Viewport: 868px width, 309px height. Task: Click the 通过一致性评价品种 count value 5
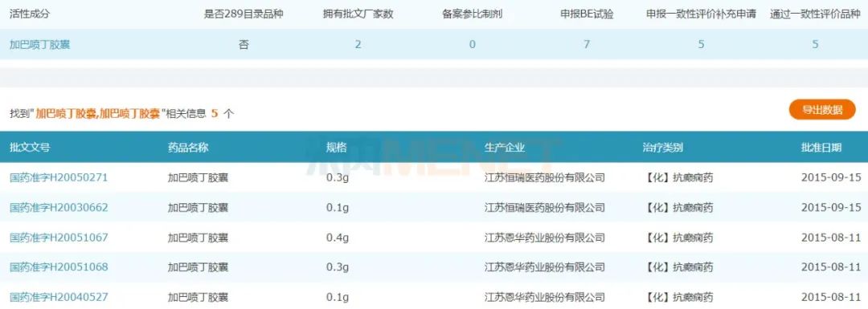[x=815, y=44]
